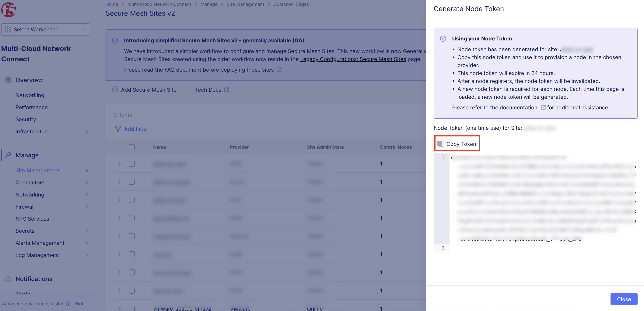Open the documentation link in token panel
The width and height of the screenshot is (644, 311).
(x=518, y=108)
